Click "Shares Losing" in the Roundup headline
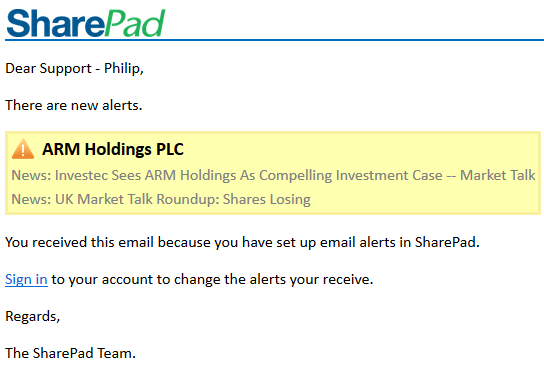Image resolution: width=544 pixels, height=371 pixels. click(x=266, y=199)
